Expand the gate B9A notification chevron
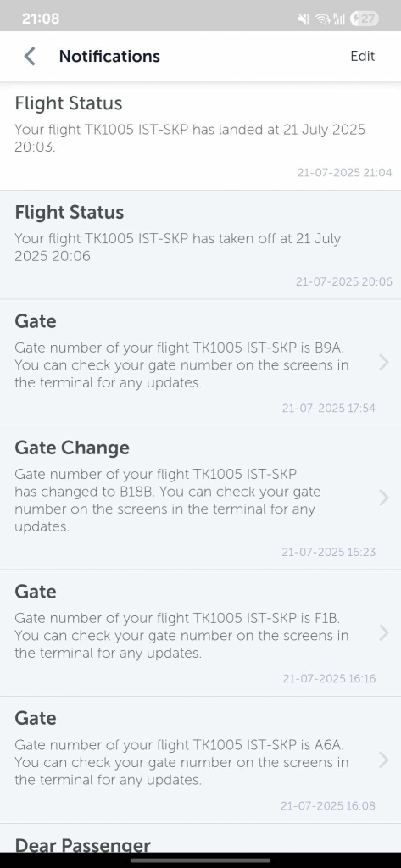401x868 pixels. coord(384,363)
